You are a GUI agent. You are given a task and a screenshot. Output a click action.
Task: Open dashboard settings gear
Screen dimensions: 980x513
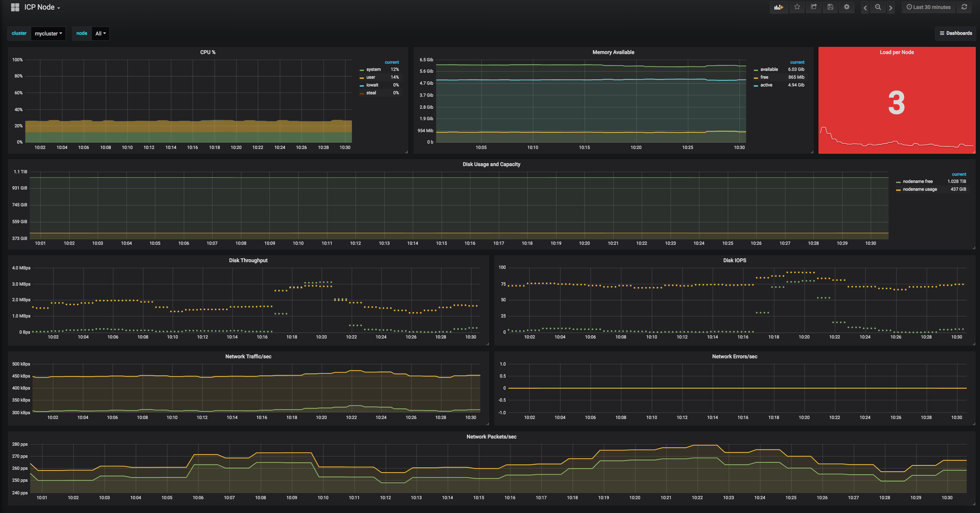point(846,7)
